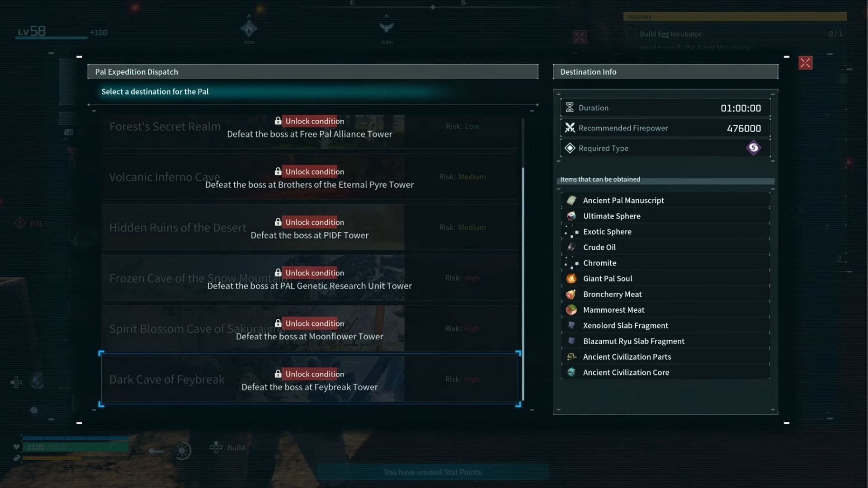Click the hourglass Duration icon

point(569,107)
